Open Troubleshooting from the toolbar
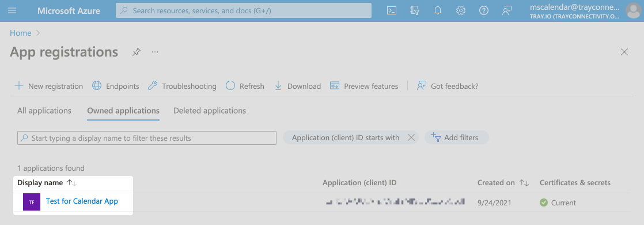Image resolution: width=644 pixels, height=225 pixels. pos(182,86)
